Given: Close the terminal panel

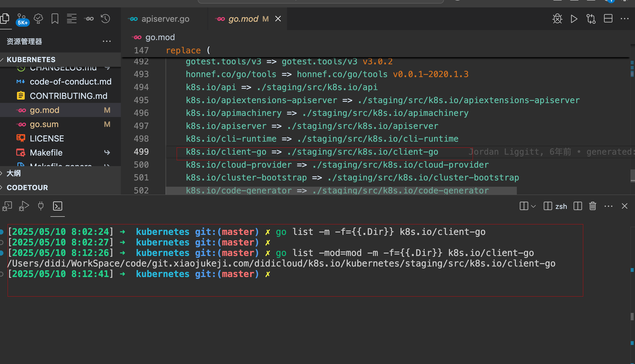Looking at the screenshot, I should pos(624,206).
